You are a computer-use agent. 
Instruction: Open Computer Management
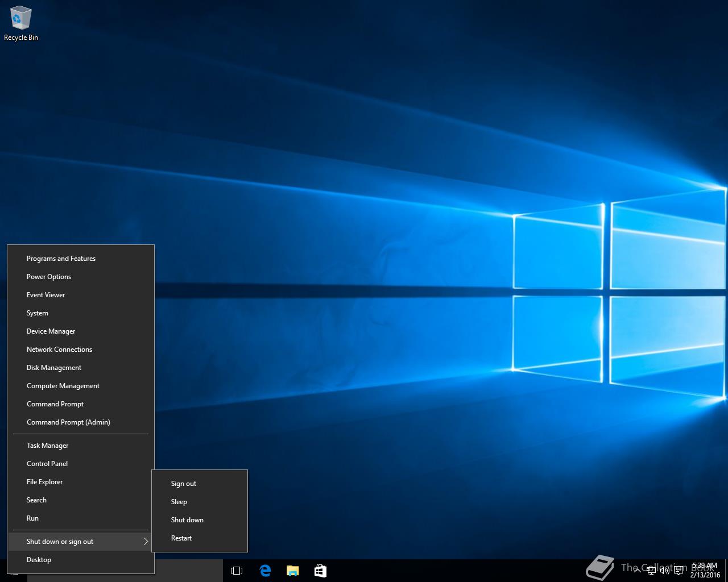tap(81, 386)
